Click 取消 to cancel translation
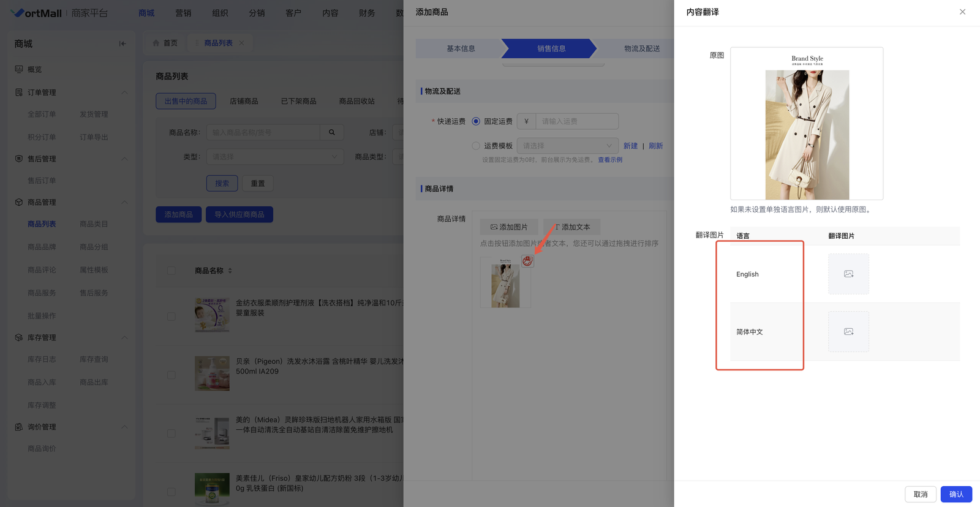The width and height of the screenshot is (980, 507). tap(920, 494)
